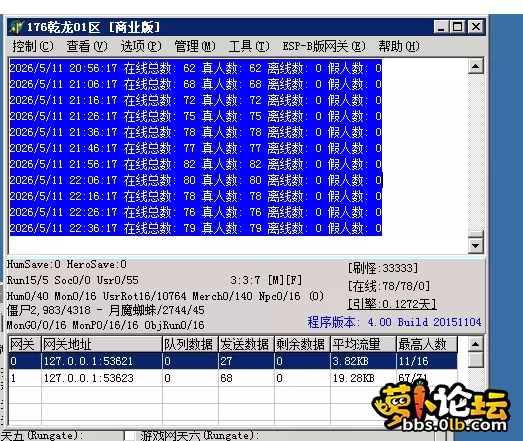
Task: Select log line 2026/5/11 21:16:17
Action: (x=196, y=100)
